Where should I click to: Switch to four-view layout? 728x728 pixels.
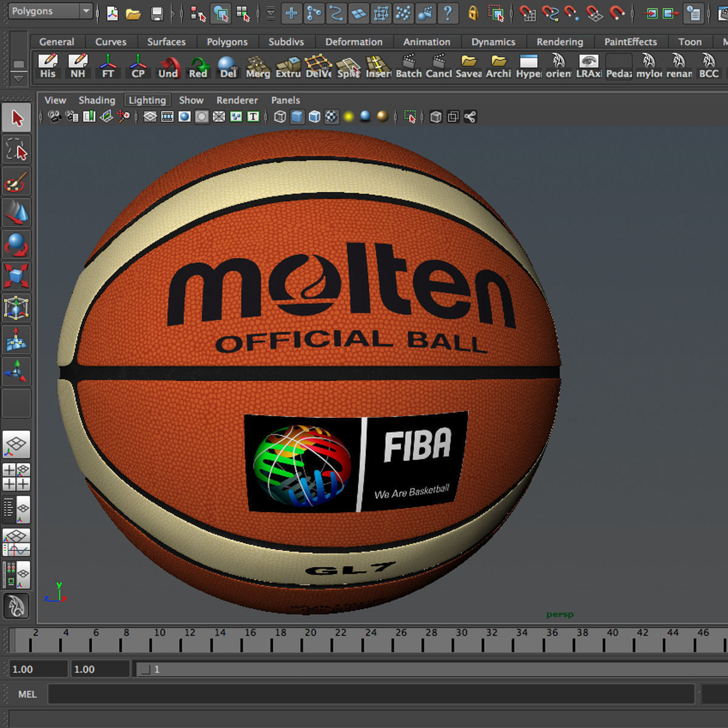(x=16, y=477)
